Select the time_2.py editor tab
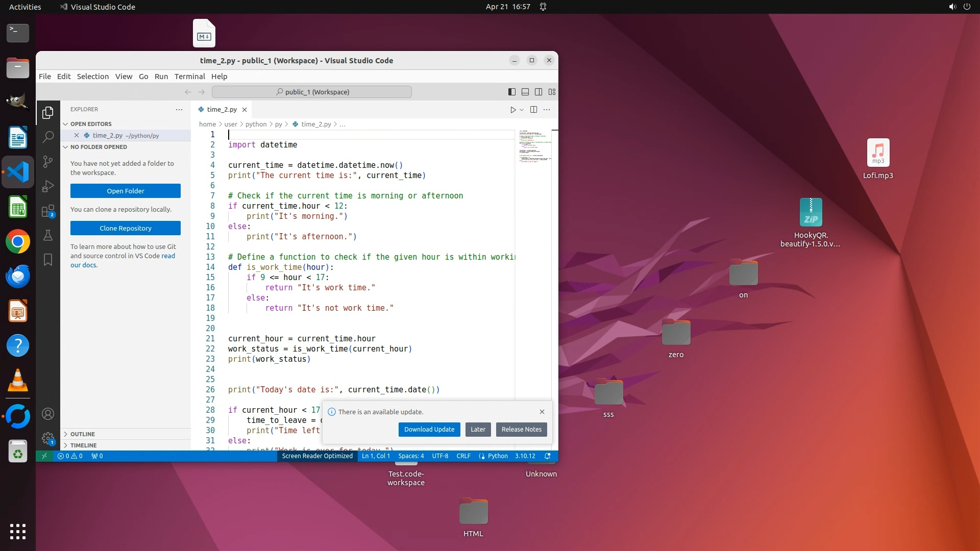 point(222,110)
